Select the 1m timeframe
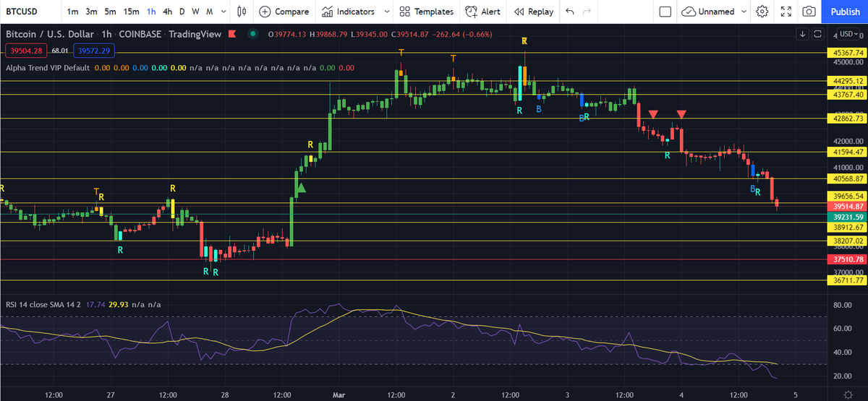This screenshot has width=868, height=401. pyautogui.click(x=73, y=12)
